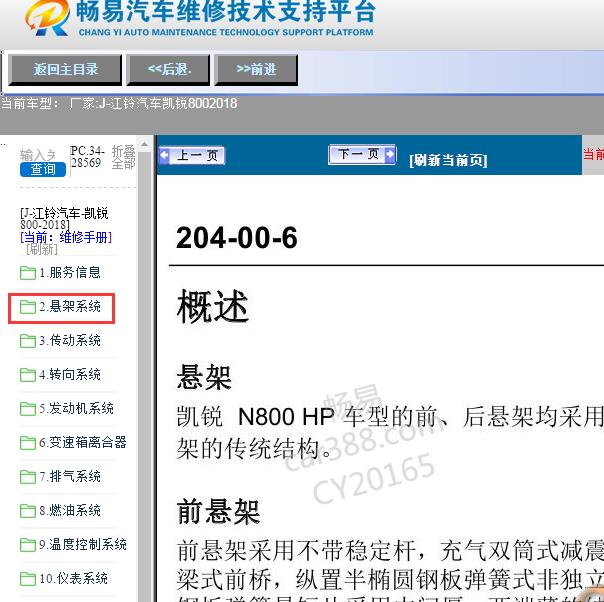Click the page number 204-00-6

click(237, 237)
